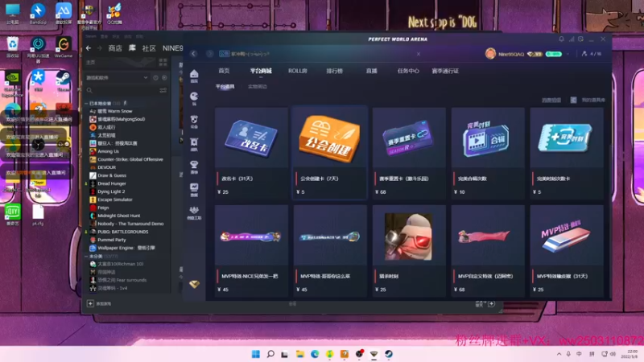Open the 排行榜 tab
The width and height of the screenshot is (644, 362).
[x=334, y=71]
